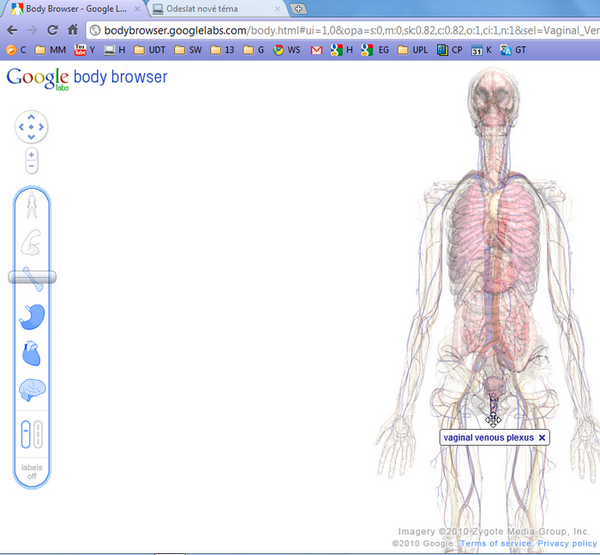Zoom out with the minus button
600x555 pixels.
[x=32, y=168]
